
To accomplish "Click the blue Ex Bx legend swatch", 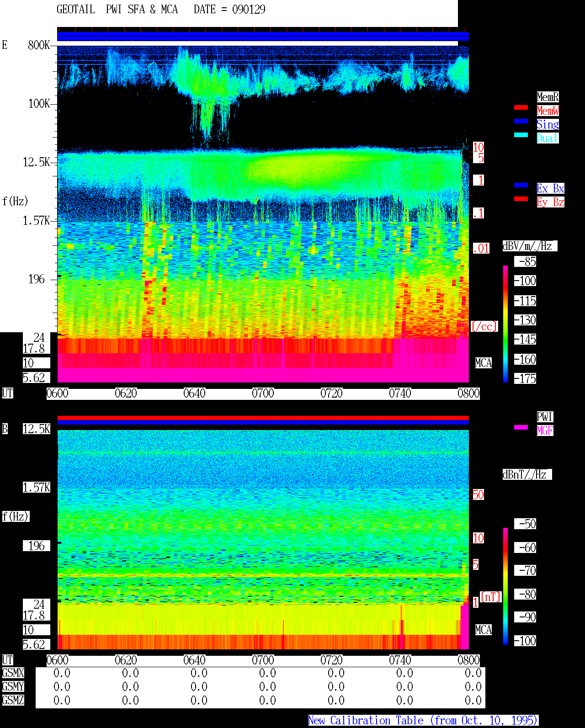I will [x=521, y=185].
